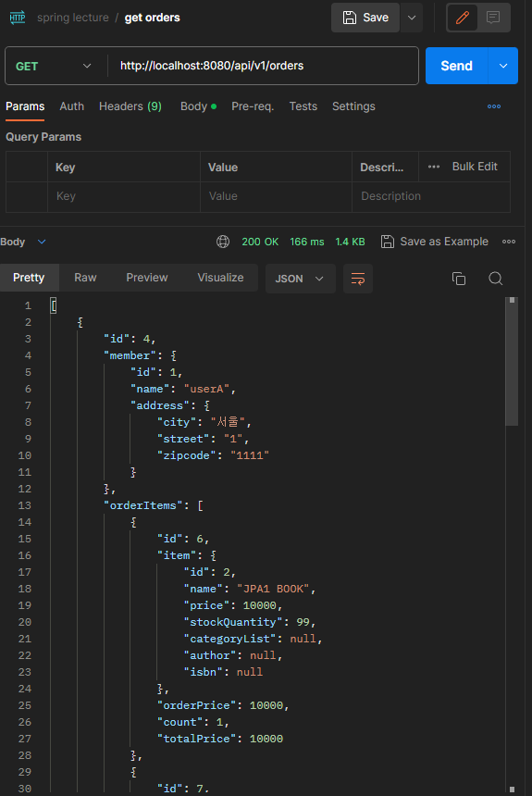The image size is (532, 796).
Task: Click Save as Example
Action: point(435,242)
